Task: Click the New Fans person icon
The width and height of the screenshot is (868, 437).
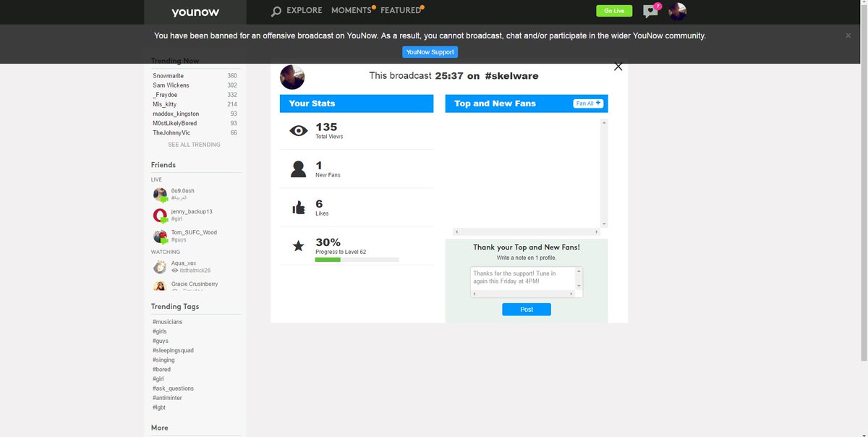Action: coord(298,169)
